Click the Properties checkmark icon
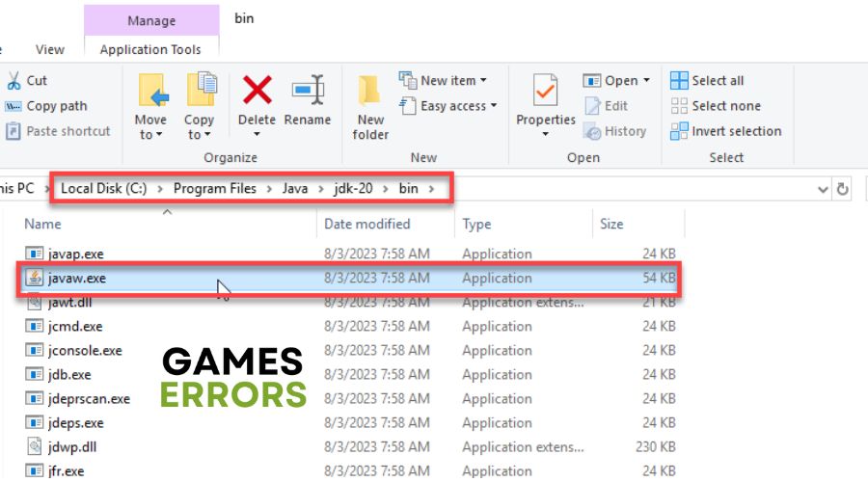 click(x=545, y=90)
